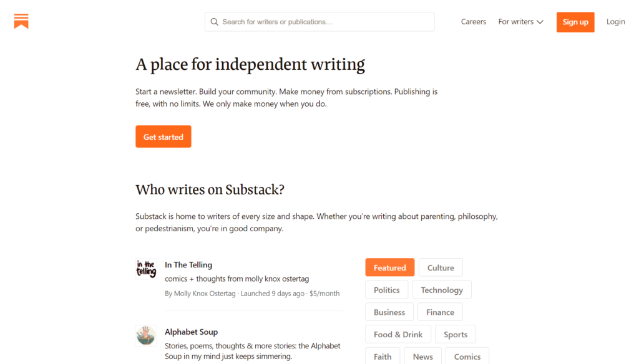Filter by Food & Drink category
Screen dimensions: 639x364
point(398,334)
